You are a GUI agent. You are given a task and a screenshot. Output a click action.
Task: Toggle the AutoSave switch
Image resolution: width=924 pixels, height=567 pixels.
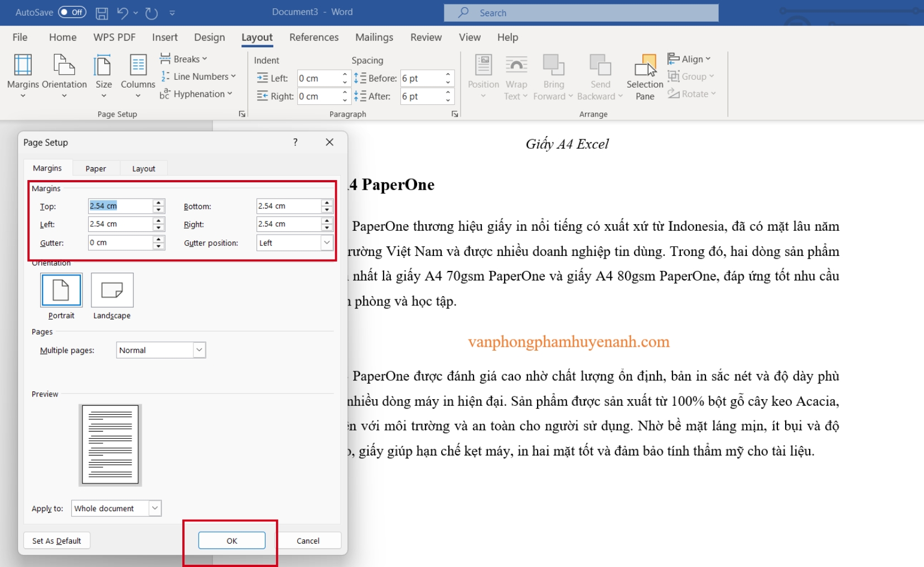[x=72, y=12]
